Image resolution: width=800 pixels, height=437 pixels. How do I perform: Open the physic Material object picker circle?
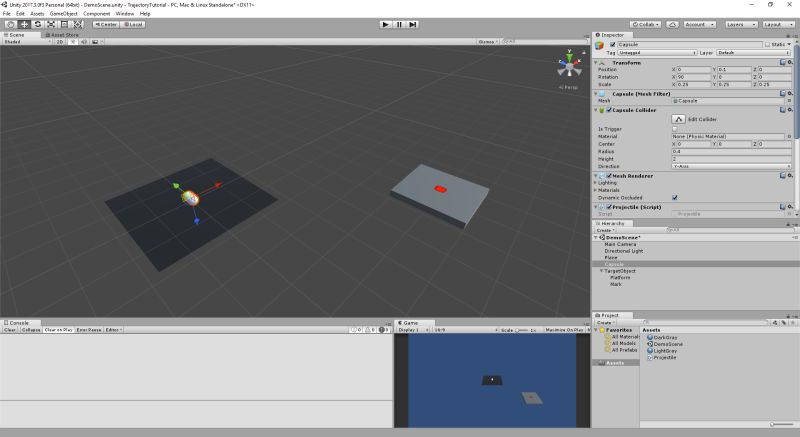coord(789,137)
